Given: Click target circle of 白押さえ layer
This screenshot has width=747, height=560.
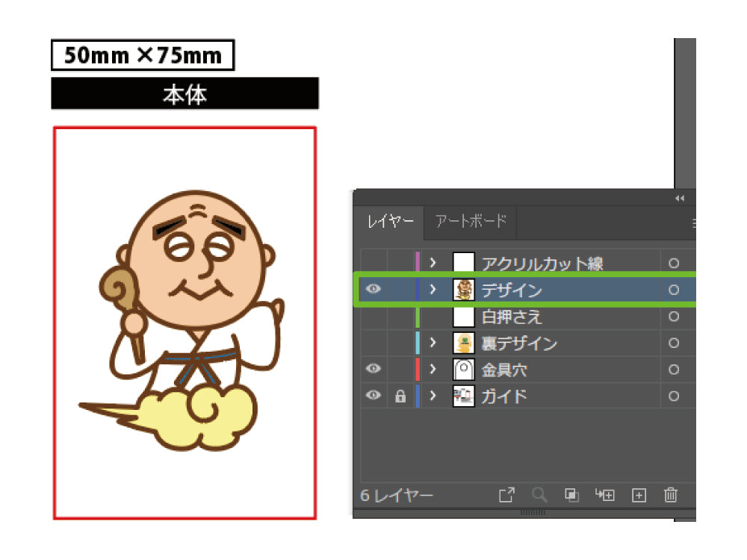Looking at the screenshot, I should tap(674, 316).
